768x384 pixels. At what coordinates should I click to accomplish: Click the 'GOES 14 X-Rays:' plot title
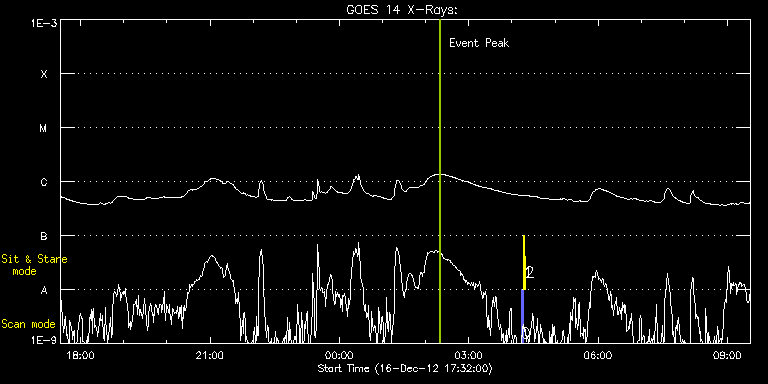401,10
